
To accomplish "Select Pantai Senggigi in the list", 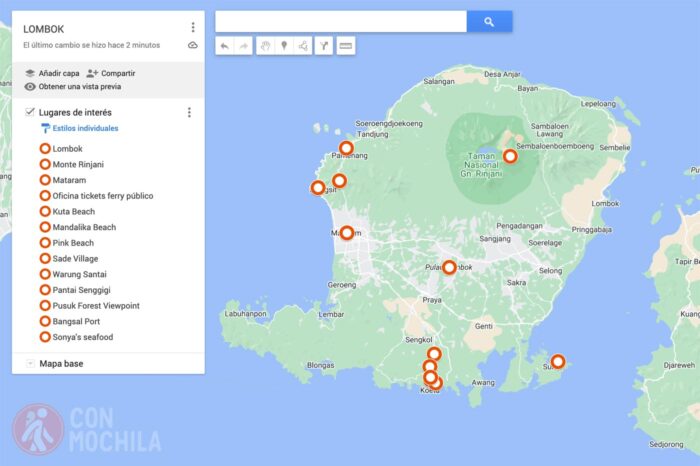I will [x=75, y=290].
